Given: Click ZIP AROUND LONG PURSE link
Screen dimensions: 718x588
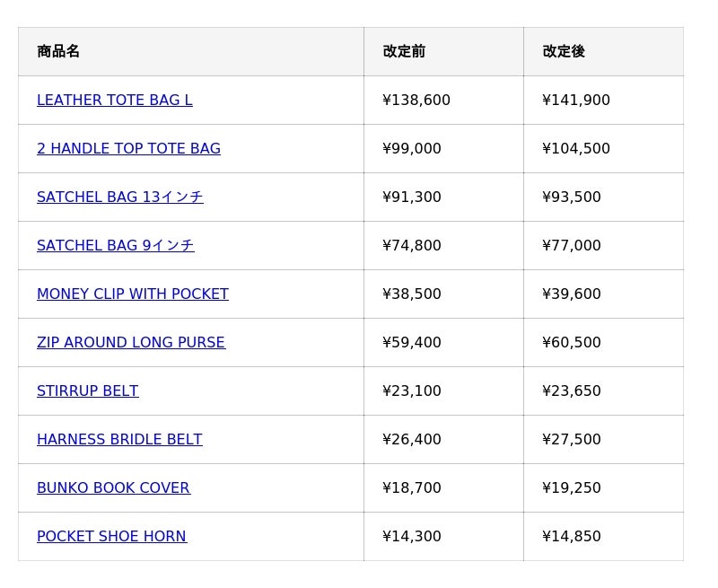Looking at the screenshot, I should 130,343.
